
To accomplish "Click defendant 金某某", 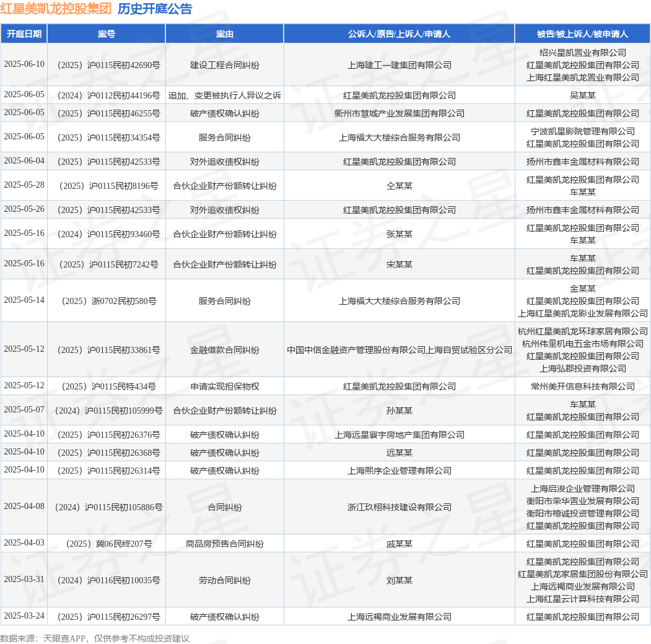I will click(x=582, y=289).
